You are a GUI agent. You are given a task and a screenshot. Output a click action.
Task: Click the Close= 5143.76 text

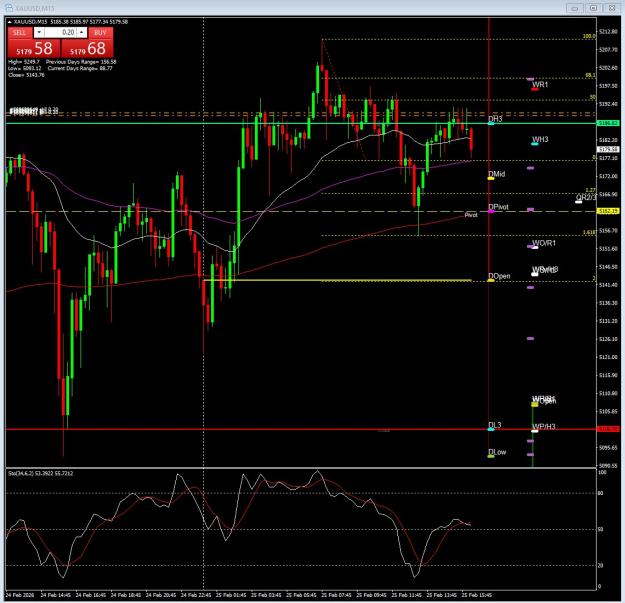[26, 75]
